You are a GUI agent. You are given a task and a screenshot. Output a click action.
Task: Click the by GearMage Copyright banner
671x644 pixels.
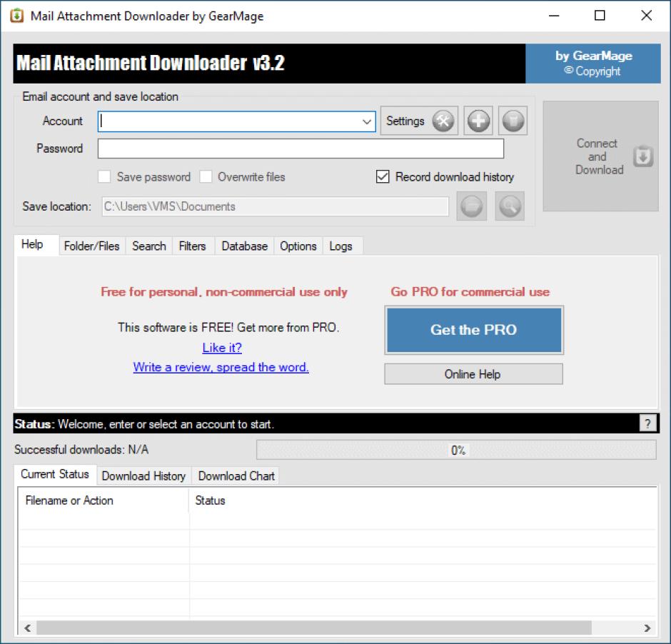click(x=593, y=64)
